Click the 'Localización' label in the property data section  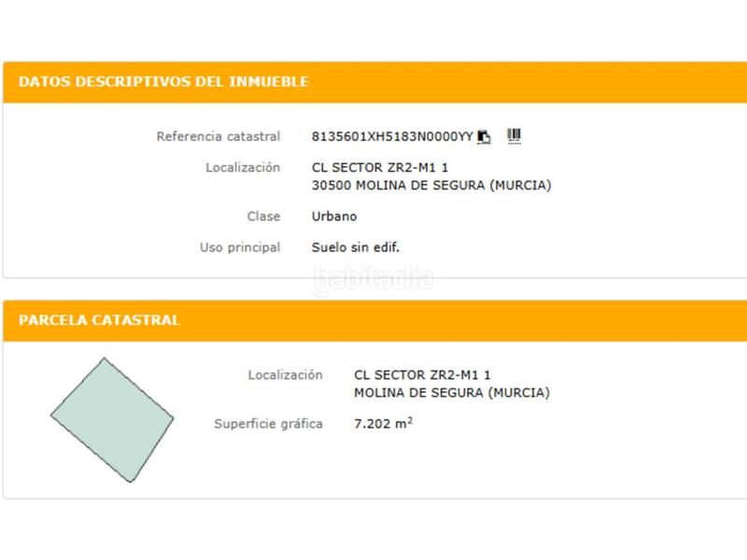point(242,168)
